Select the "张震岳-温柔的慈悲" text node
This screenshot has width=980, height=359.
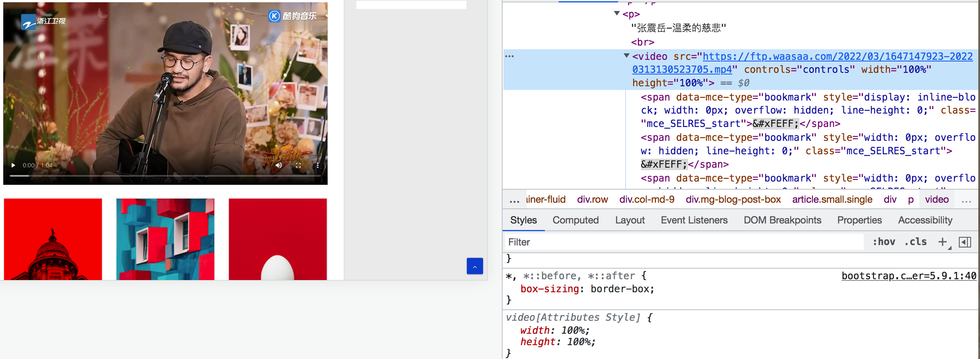(678, 28)
